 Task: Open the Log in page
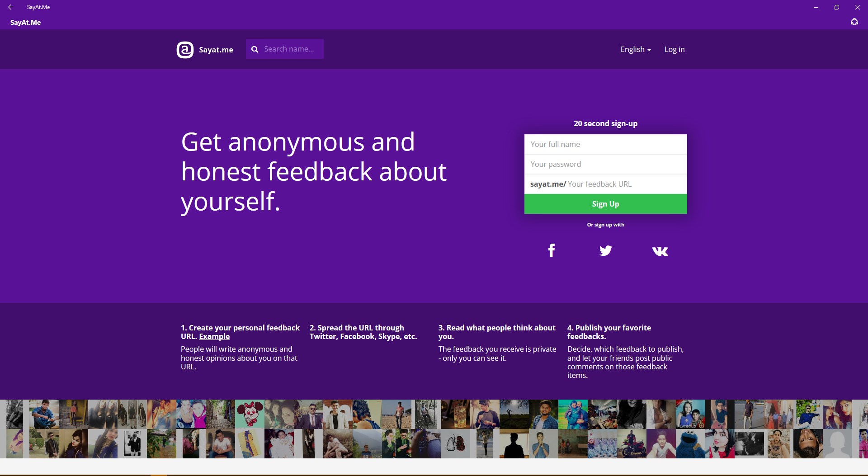[675, 49]
